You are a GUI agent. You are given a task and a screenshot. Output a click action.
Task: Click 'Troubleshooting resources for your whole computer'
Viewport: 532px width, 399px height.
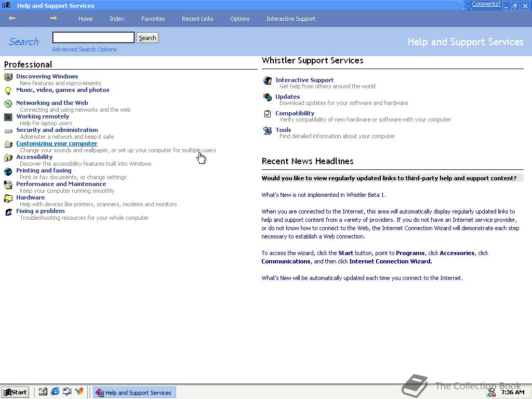click(x=84, y=218)
